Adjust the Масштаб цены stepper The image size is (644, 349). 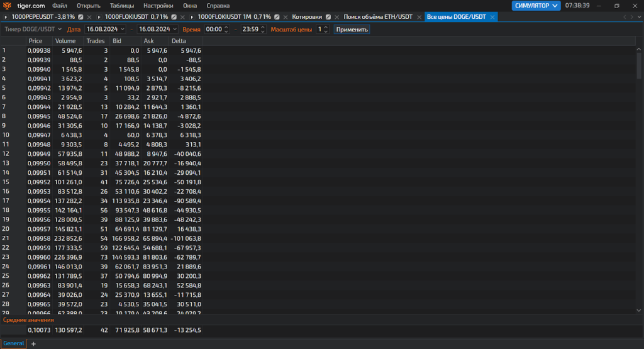326,30
